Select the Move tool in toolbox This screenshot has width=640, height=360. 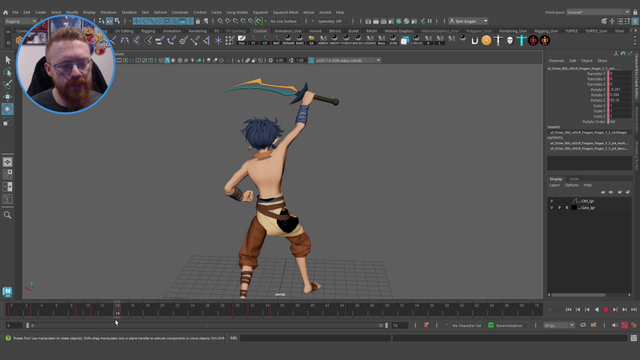[7, 97]
